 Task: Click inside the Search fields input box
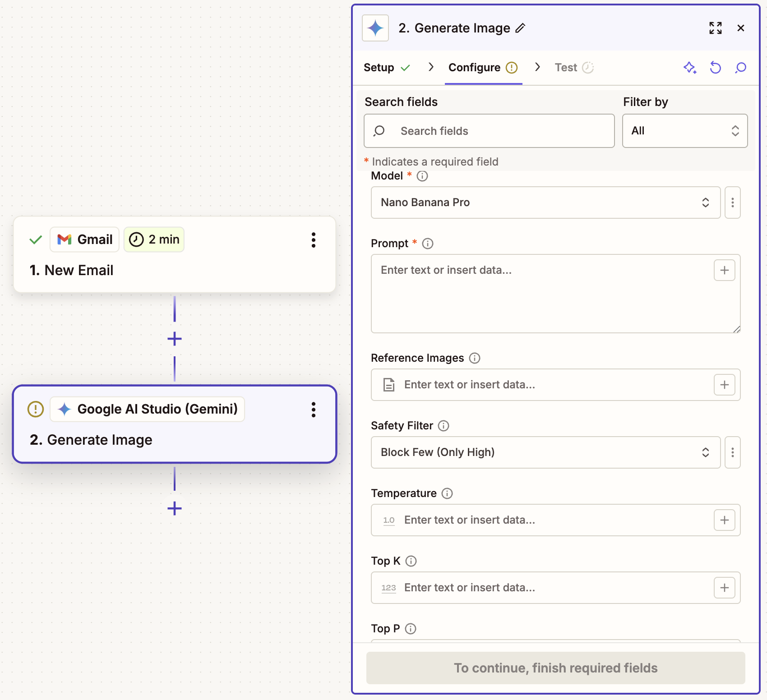(x=489, y=131)
